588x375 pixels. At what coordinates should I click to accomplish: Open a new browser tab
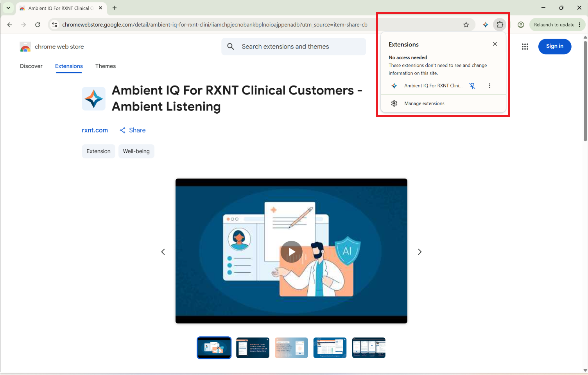tap(115, 8)
